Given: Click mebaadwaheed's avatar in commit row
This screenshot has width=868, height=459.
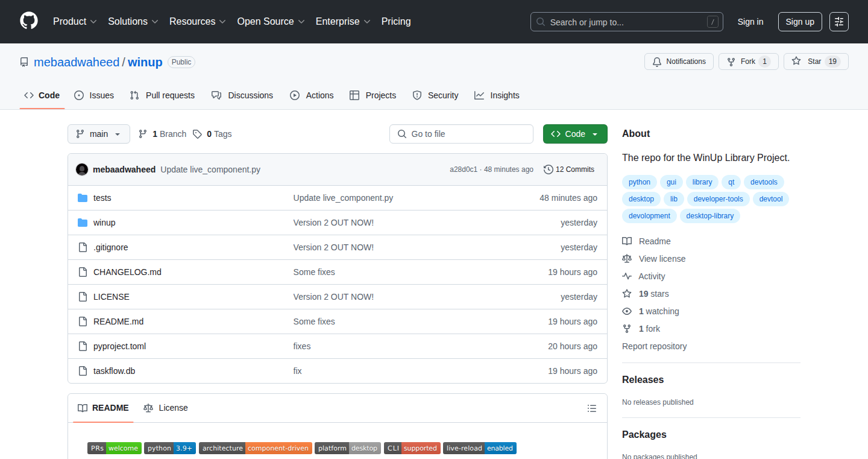Looking at the screenshot, I should coord(82,169).
